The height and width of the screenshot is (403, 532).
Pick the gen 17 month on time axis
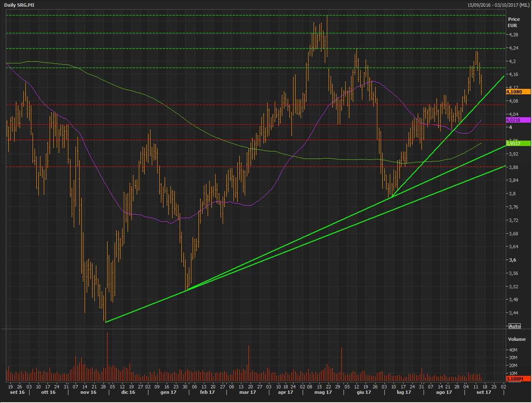click(168, 392)
